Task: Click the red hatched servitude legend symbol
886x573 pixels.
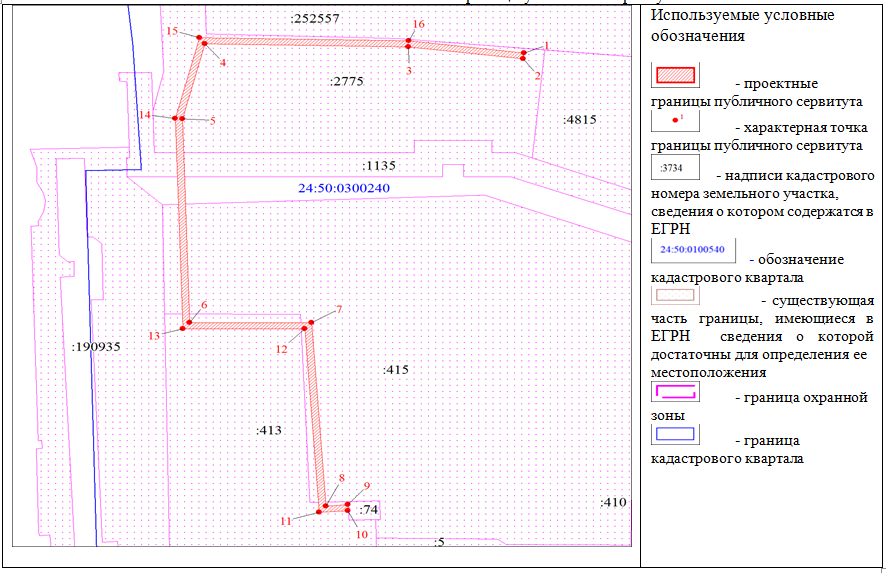Action: click(675, 75)
